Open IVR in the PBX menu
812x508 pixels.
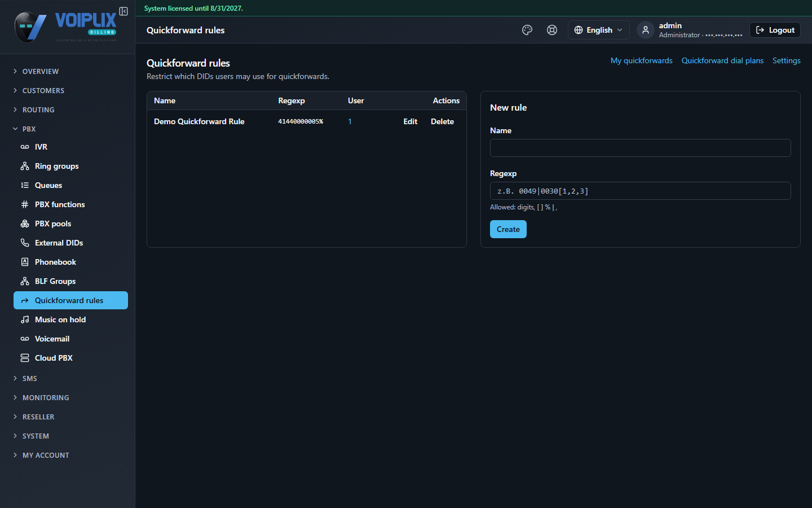point(70,147)
